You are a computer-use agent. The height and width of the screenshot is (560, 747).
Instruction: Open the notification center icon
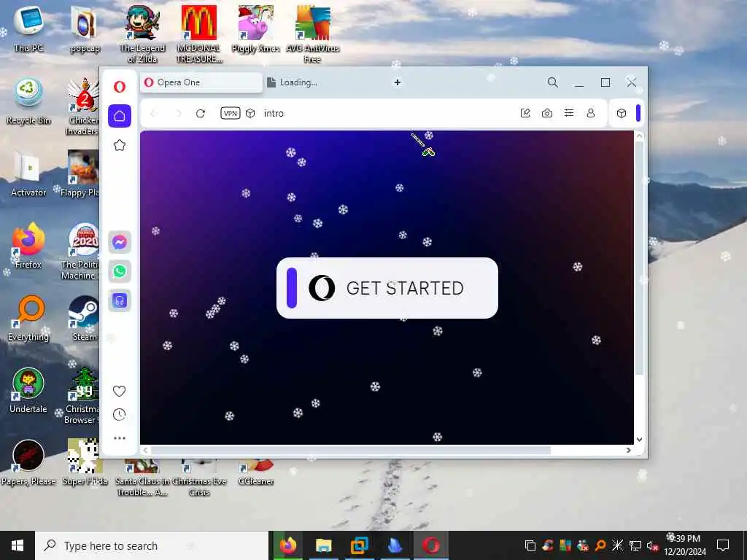tap(723, 545)
